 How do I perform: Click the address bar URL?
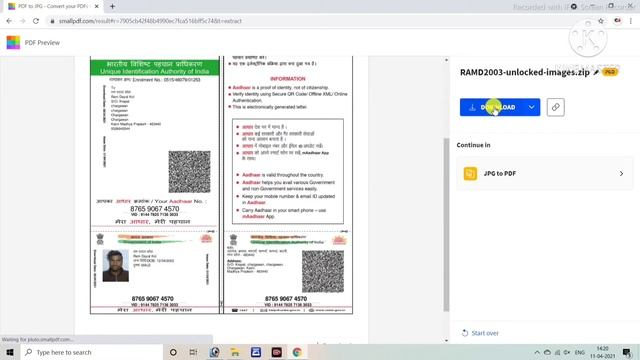click(x=150, y=21)
